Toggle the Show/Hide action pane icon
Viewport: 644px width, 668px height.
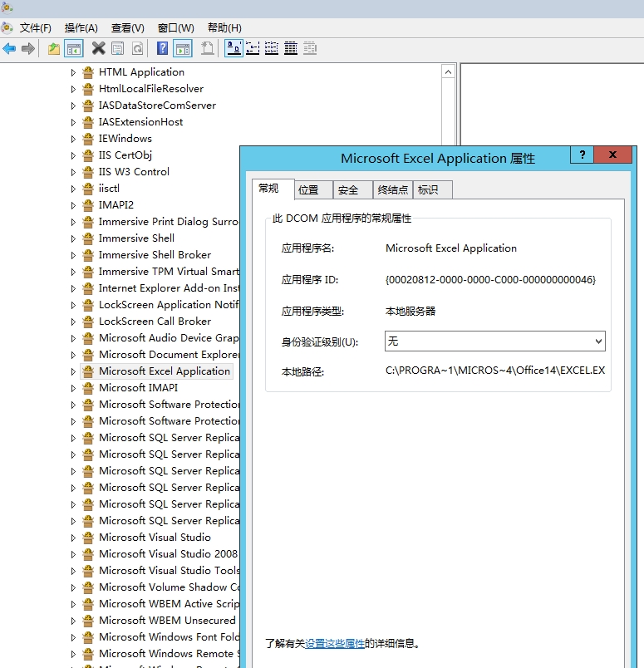tap(183, 48)
